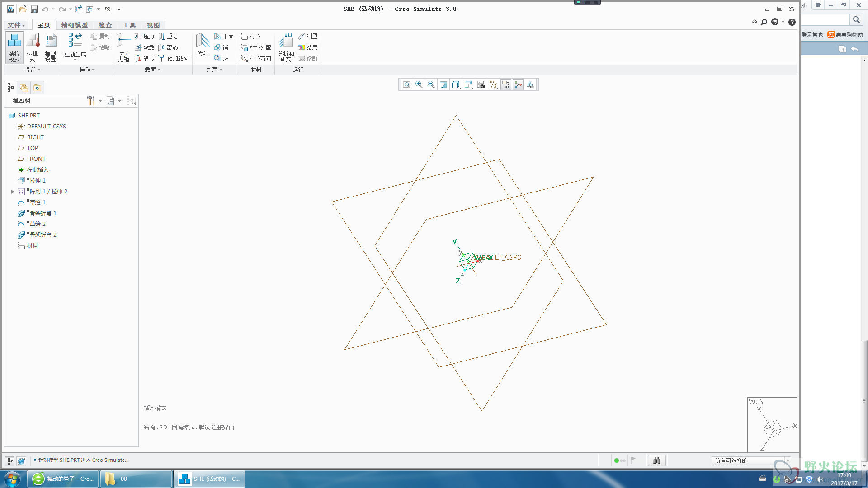Open the display style cube dropdown
The image size is (868, 488).
456,84
